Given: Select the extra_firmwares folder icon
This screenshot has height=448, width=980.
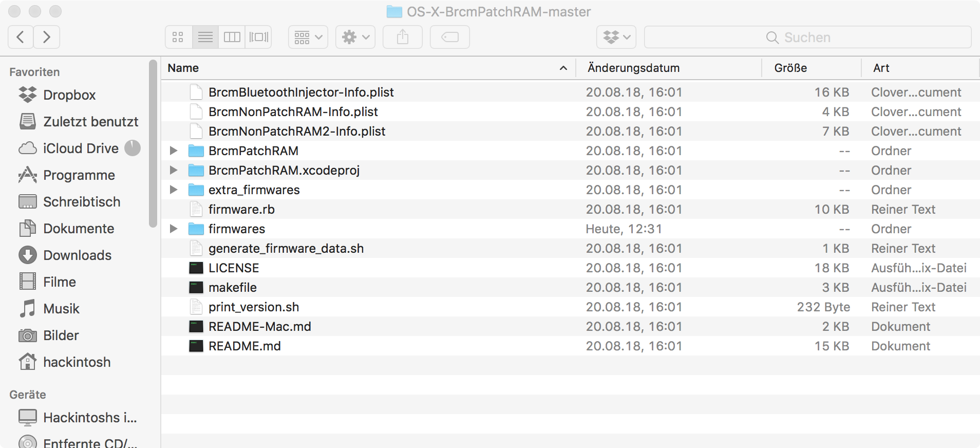Looking at the screenshot, I should [x=196, y=190].
